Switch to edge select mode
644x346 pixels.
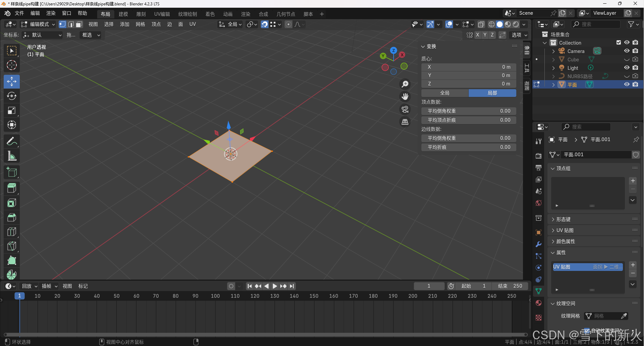[71, 24]
